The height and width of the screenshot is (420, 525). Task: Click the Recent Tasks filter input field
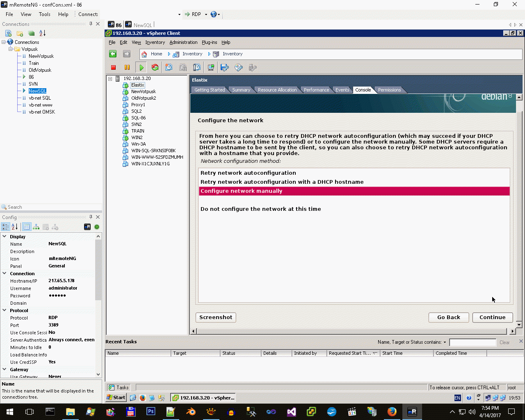point(472,342)
